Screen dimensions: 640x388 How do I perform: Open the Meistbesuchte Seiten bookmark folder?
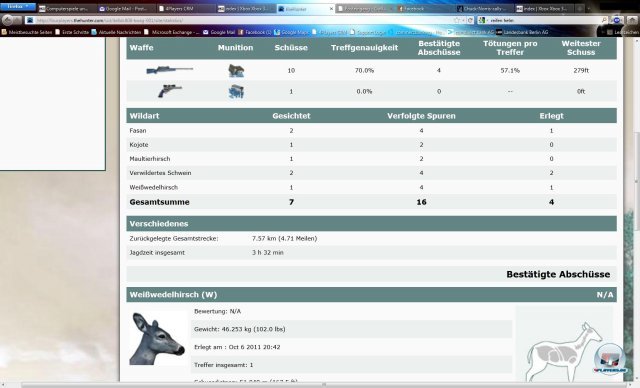(27, 32)
